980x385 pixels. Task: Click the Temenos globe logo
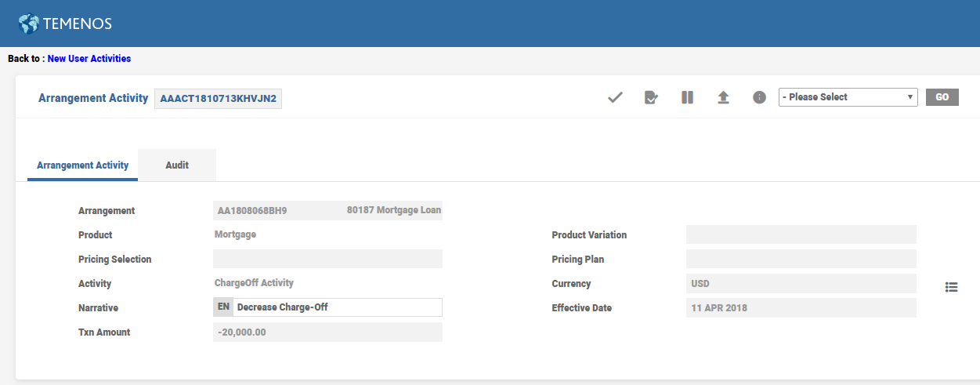(29, 24)
